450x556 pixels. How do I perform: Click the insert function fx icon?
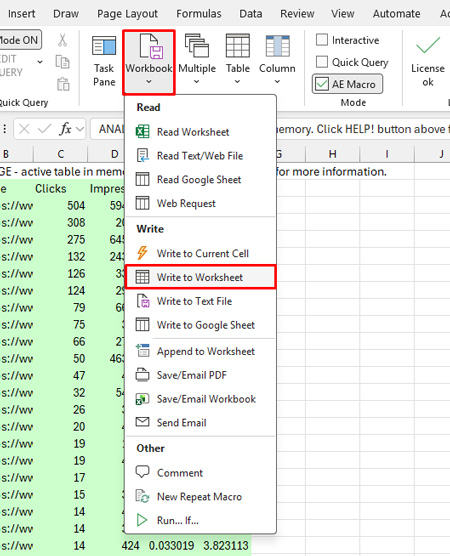66,129
